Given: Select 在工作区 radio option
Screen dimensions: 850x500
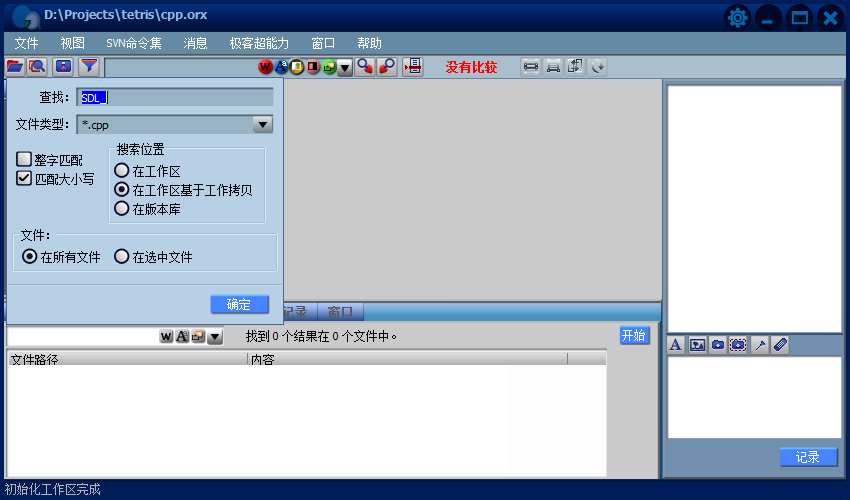Looking at the screenshot, I should coord(122,171).
